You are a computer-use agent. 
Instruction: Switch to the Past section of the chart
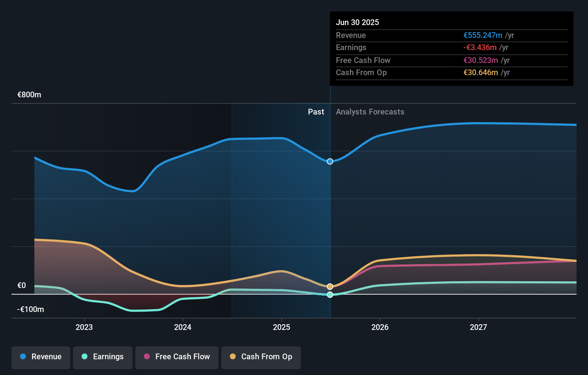(316, 112)
